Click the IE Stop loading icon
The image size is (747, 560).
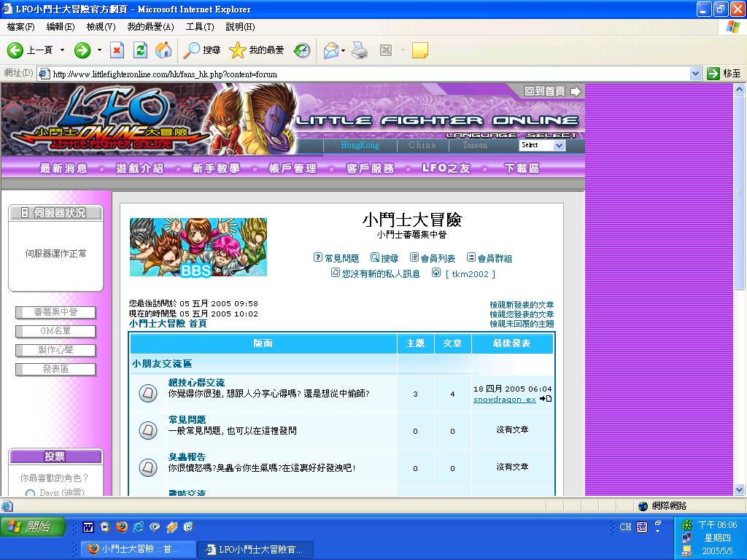pos(117,50)
